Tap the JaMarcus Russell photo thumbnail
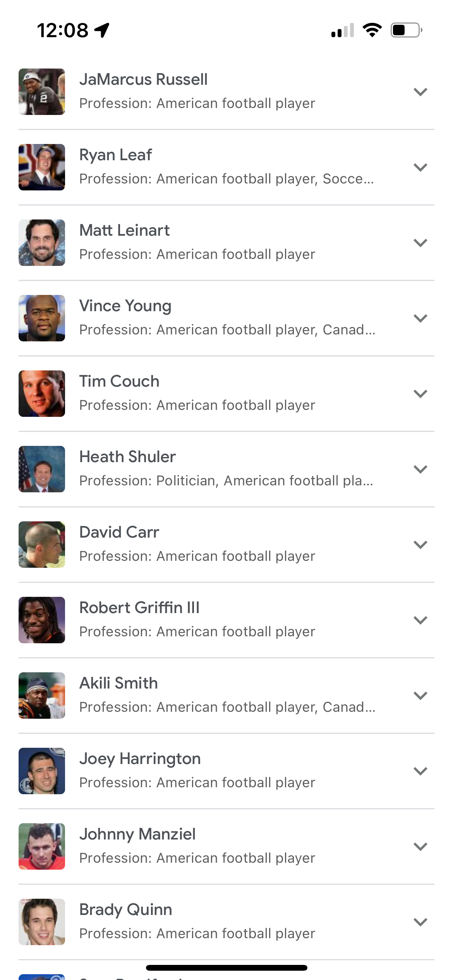The image size is (453, 980). 42,92
